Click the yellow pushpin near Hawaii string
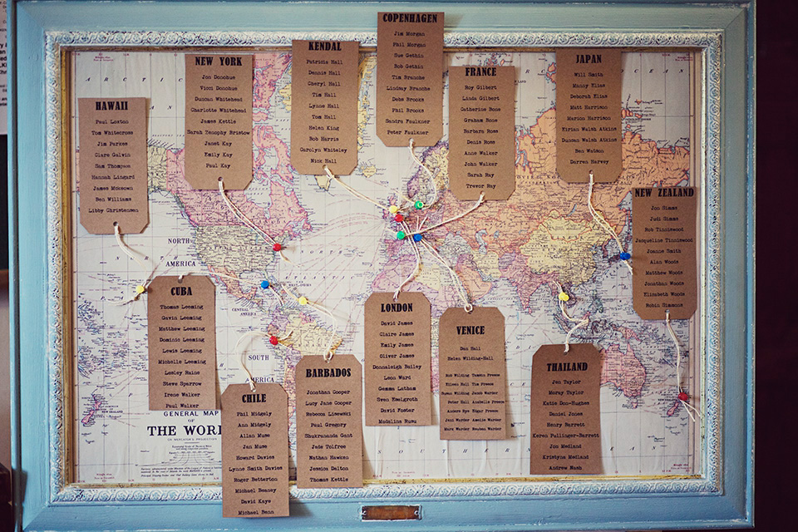Screen dimensions: 798x532 (x=140, y=289)
